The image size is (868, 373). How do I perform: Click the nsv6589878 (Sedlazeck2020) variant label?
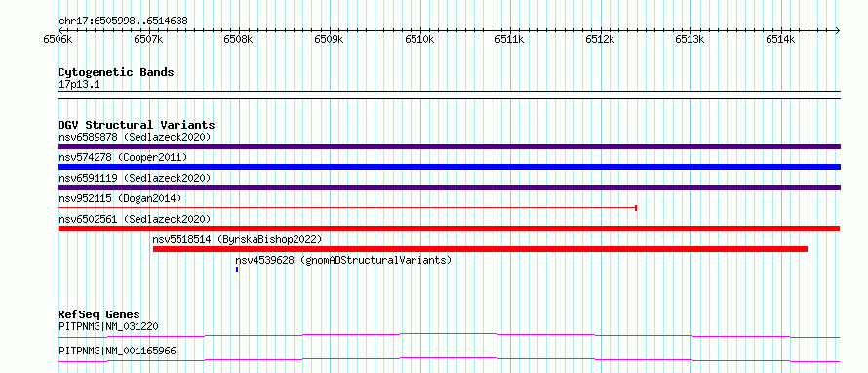(x=135, y=137)
